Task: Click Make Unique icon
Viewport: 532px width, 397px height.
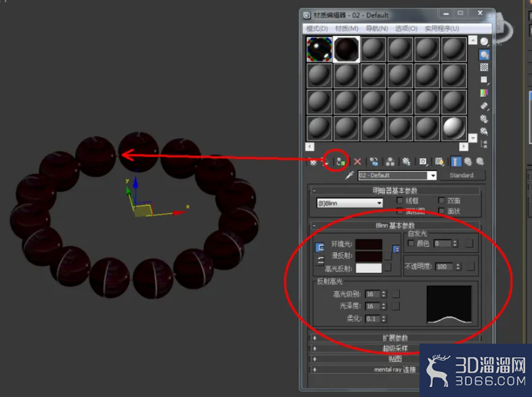Action: [390, 162]
